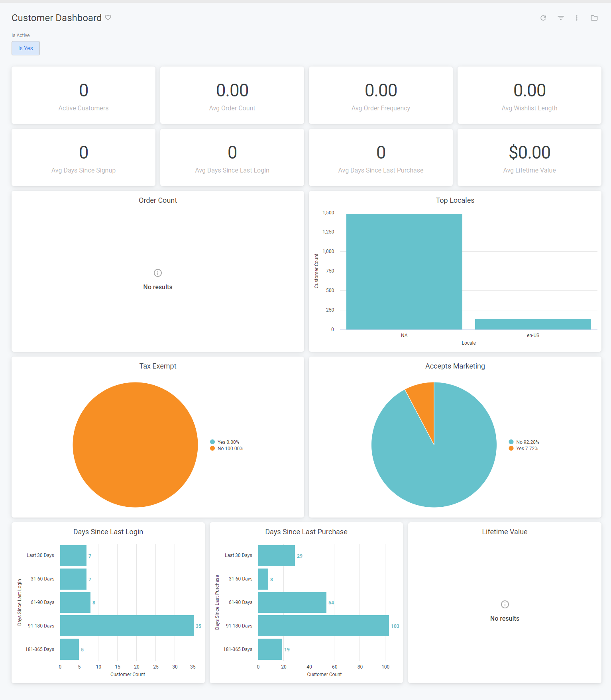Open the filters icon in the header
Viewport: 611px width, 700px height.
pyautogui.click(x=561, y=18)
